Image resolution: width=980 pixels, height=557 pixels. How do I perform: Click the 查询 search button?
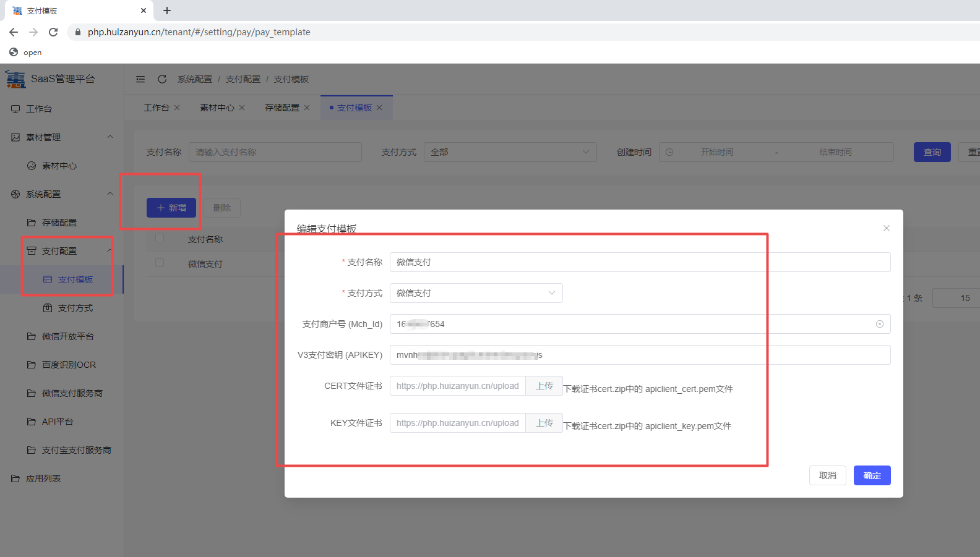pyautogui.click(x=932, y=152)
